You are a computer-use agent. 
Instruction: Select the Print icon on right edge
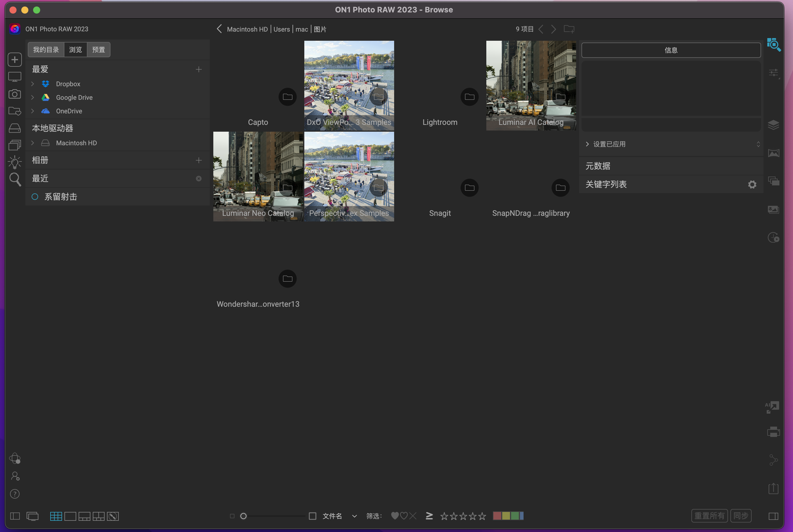(774, 432)
